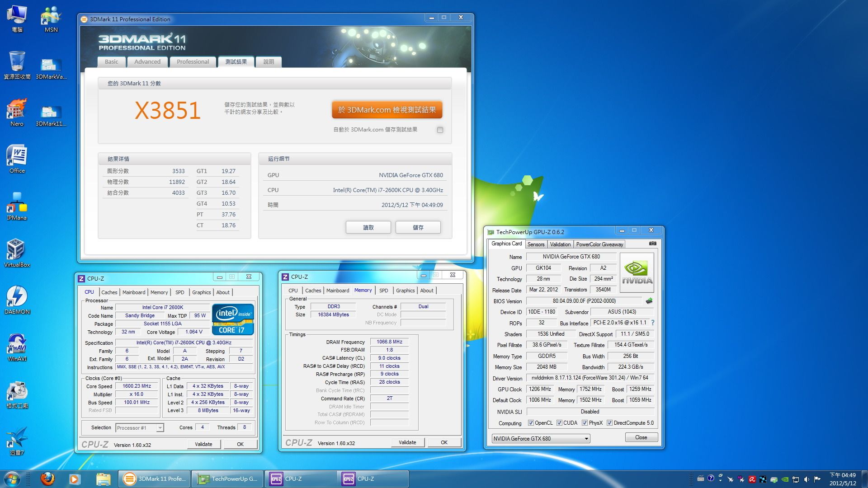Image resolution: width=868 pixels, height=488 pixels.
Task: View results on 3DMark.com orange button
Action: 387,110
